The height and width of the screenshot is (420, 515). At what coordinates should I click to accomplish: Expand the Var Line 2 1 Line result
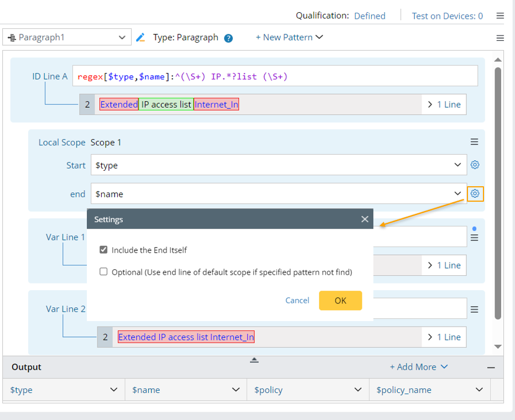point(444,337)
